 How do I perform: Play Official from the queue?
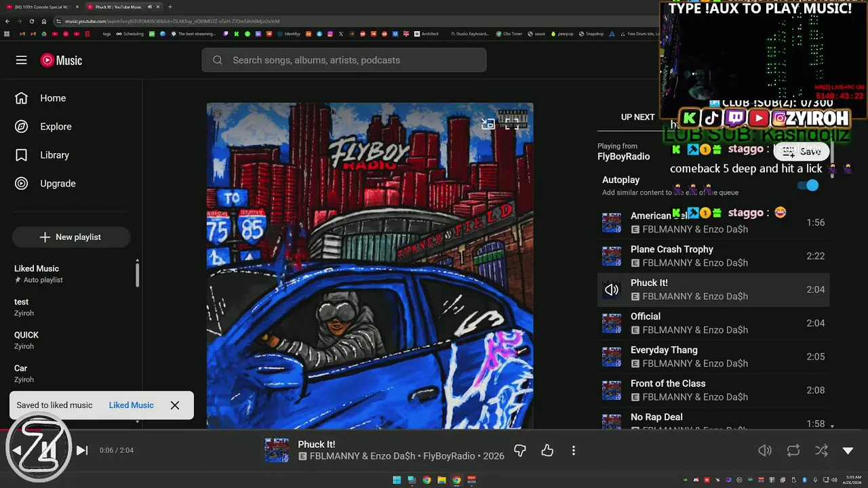713,323
